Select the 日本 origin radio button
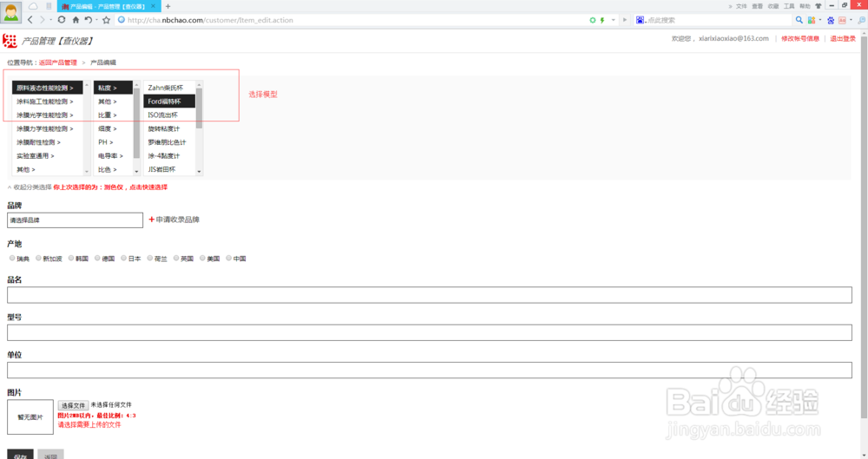The width and height of the screenshot is (868, 459). (123, 258)
